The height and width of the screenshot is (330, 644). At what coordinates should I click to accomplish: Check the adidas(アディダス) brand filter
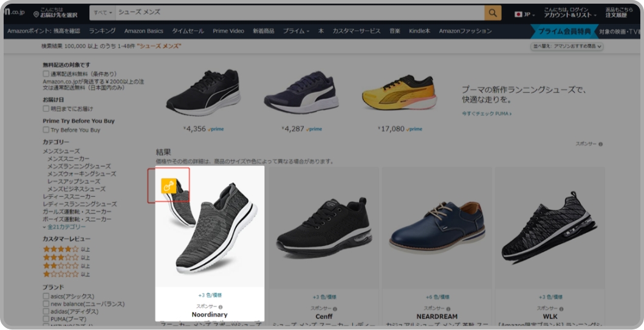(x=46, y=312)
